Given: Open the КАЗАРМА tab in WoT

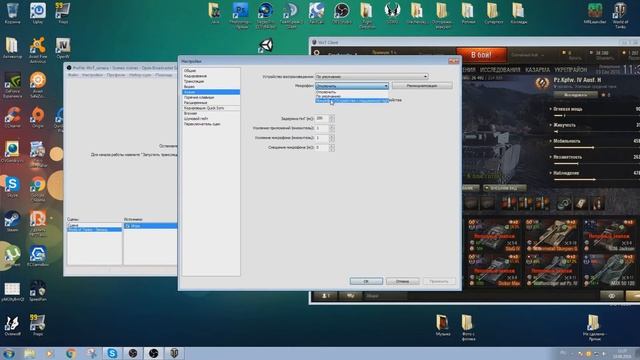Looking at the screenshot, I should coord(537,70).
